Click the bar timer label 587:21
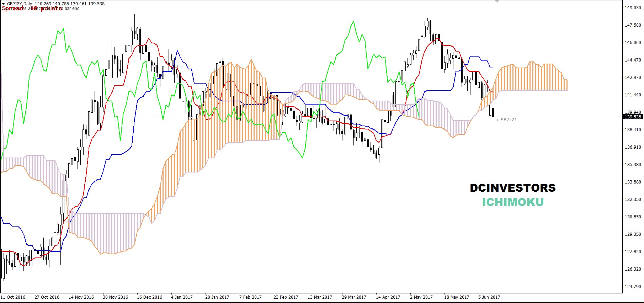The width and height of the screenshot is (644, 303). (509, 120)
